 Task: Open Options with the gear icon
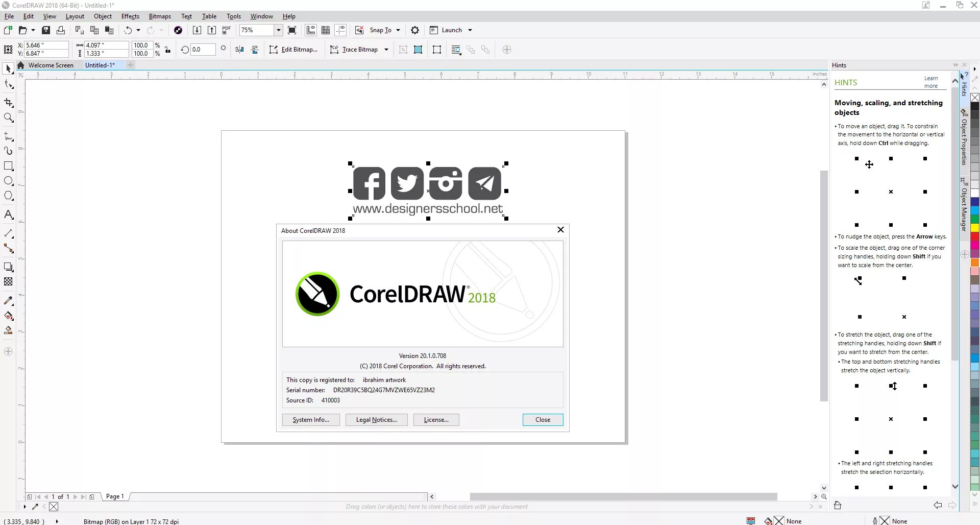click(415, 30)
